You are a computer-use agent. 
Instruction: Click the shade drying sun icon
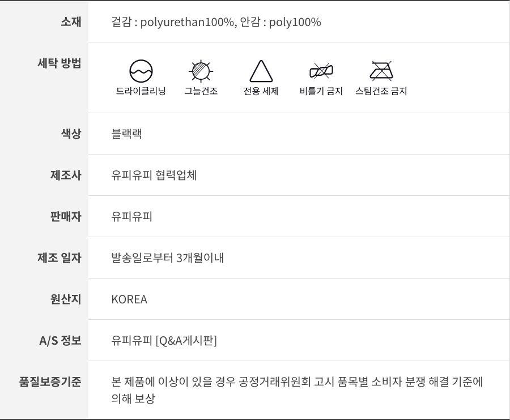[201, 71]
